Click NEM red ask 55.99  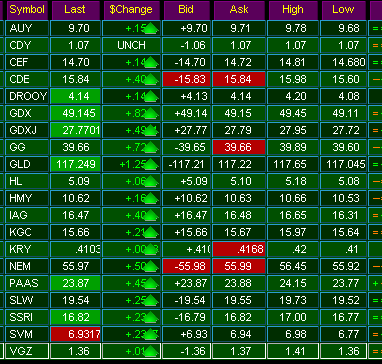239,266
